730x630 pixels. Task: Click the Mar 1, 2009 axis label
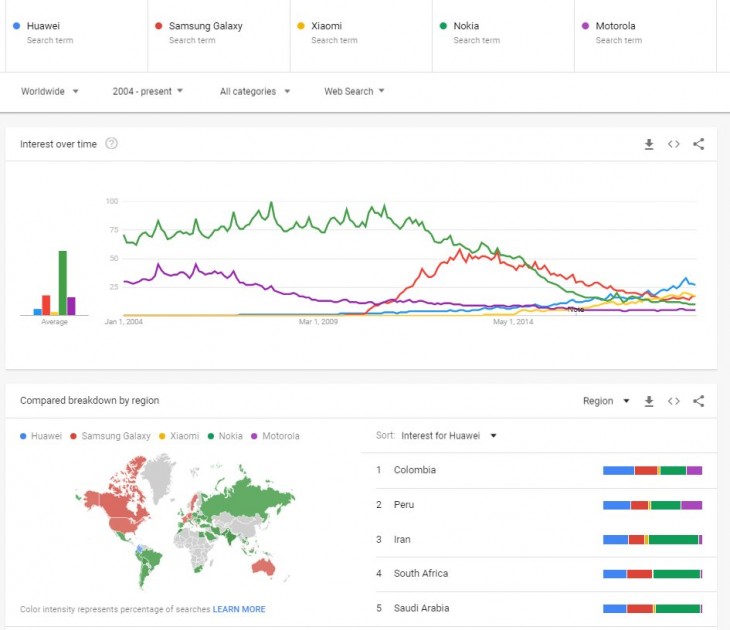coord(318,322)
